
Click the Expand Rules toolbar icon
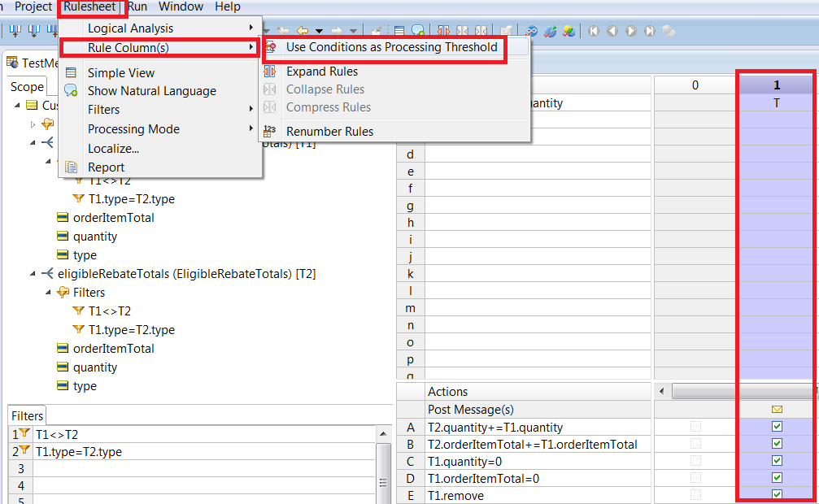tap(443, 31)
